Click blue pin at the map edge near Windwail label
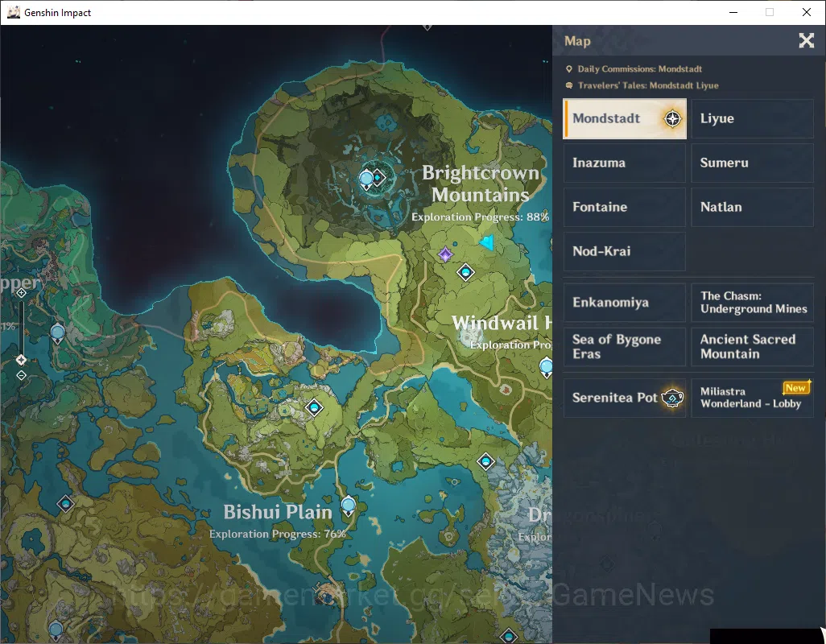Screen dimensions: 826x644 pyautogui.click(x=547, y=366)
